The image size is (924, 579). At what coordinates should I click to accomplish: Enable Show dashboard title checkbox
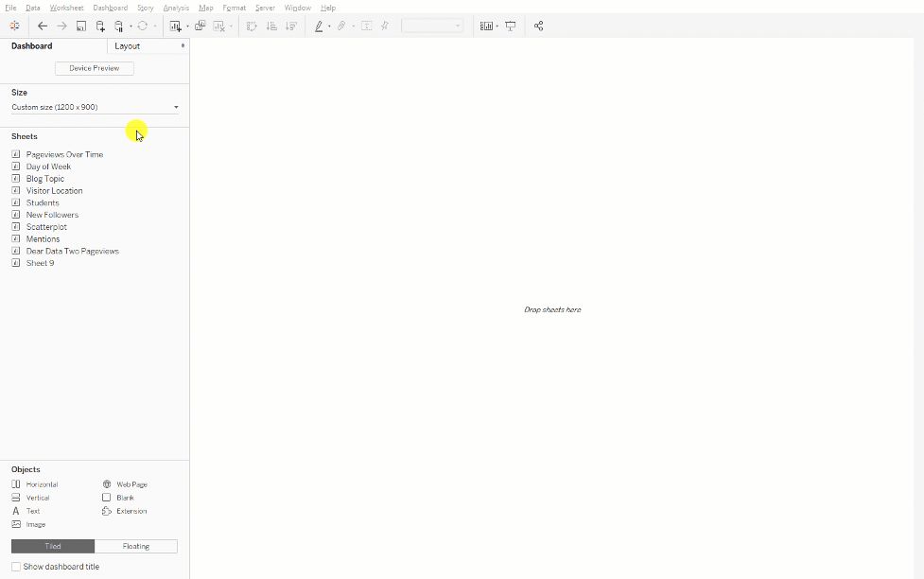coord(16,567)
